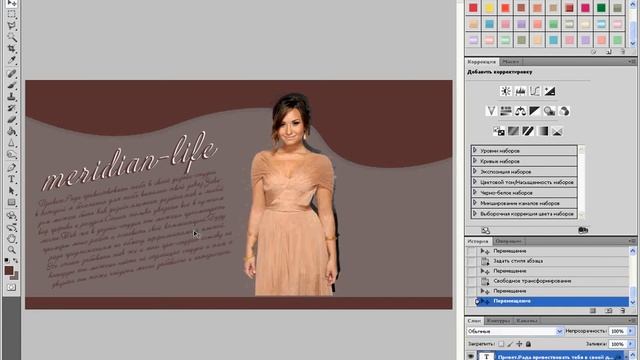This screenshot has height=360, width=640.
Task: Add a Brightness/Contrast adjustment
Action: [506, 91]
